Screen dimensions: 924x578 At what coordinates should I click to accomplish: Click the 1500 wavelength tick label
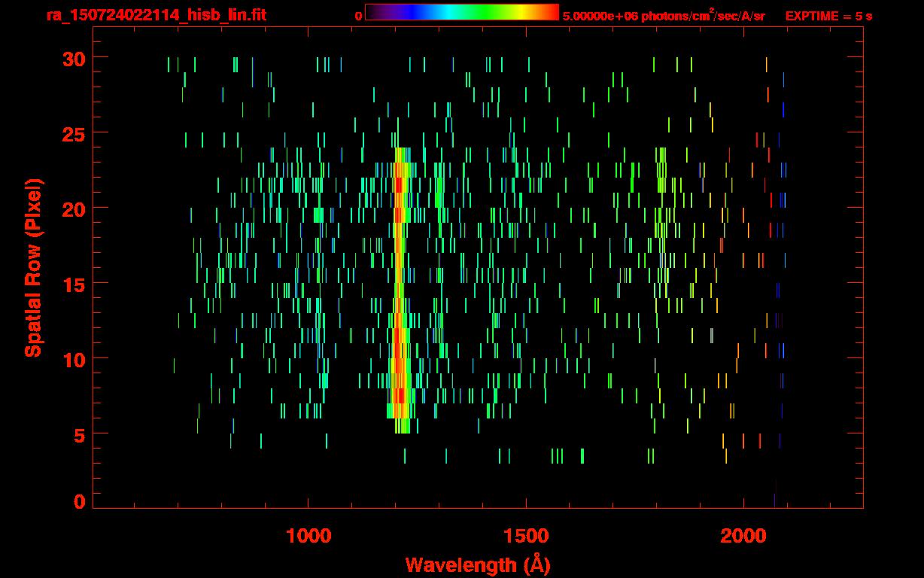(x=526, y=535)
